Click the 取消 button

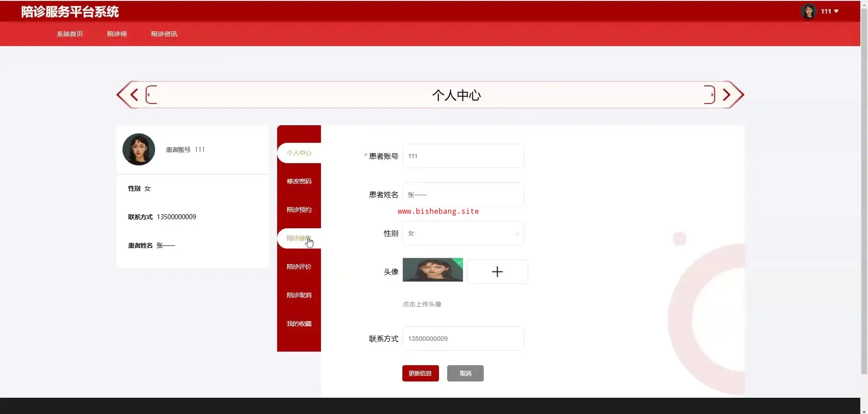click(x=465, y=373)
